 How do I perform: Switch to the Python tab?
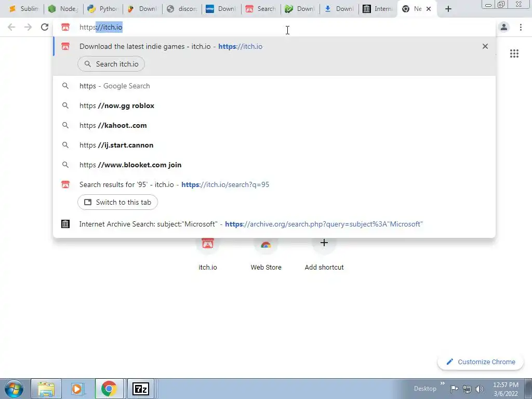click(x=103, y=9)
